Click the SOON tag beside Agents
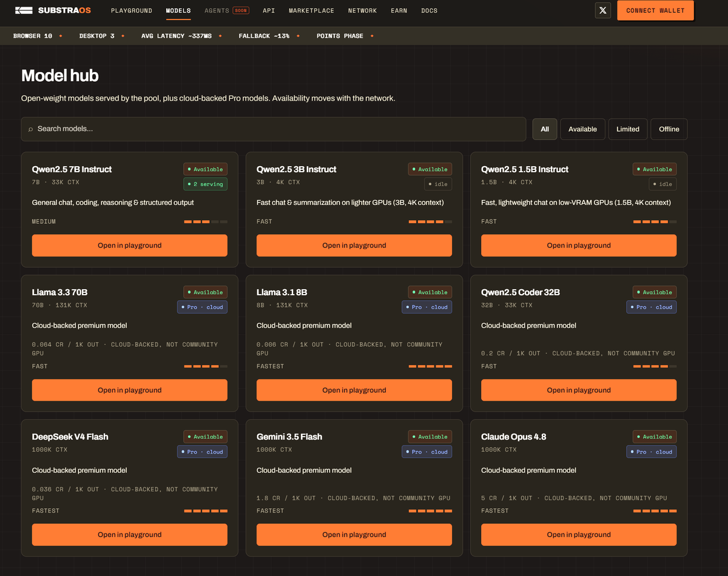Image resolution: width=728 pixels, height=576 pixels. pos(241,10)
